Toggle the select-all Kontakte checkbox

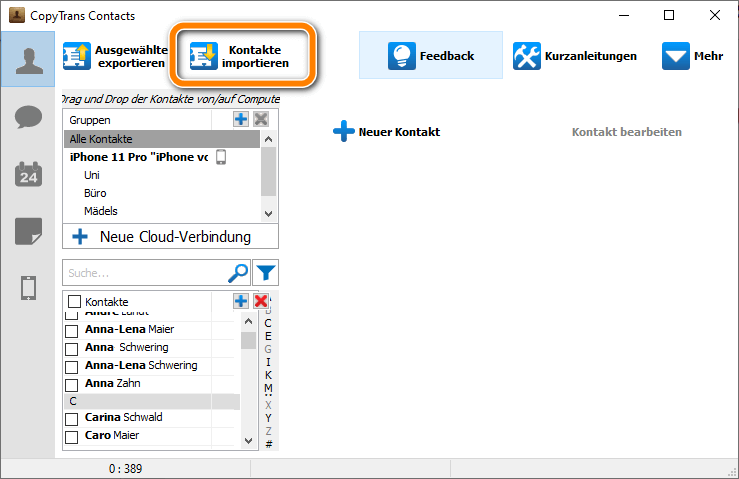click(74, 301)
